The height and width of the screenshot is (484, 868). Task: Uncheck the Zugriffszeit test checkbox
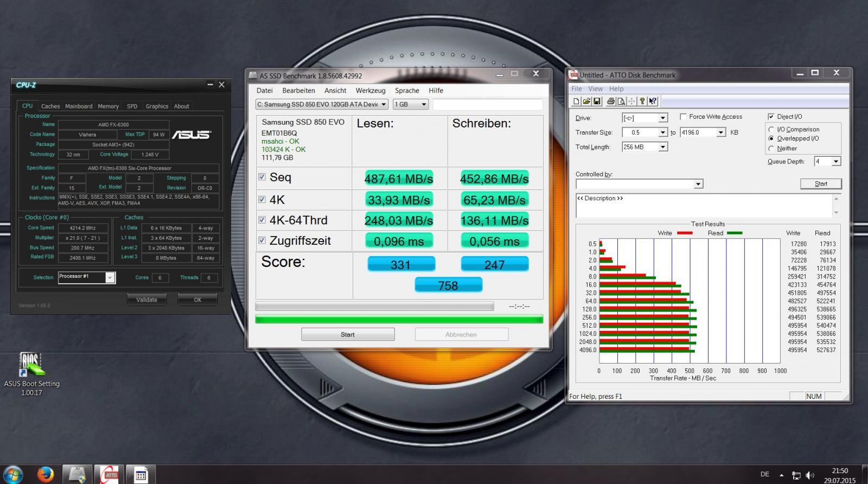point(262,240)
